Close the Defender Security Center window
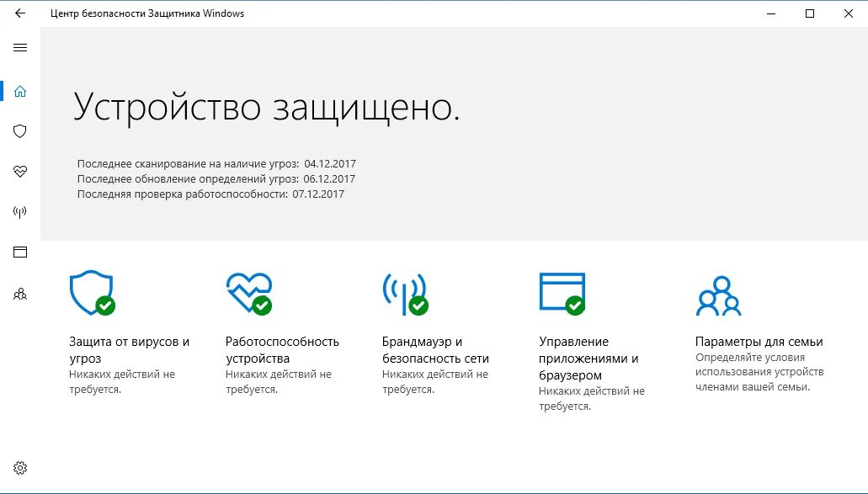The image size is (868, 494). click(849, 13)
